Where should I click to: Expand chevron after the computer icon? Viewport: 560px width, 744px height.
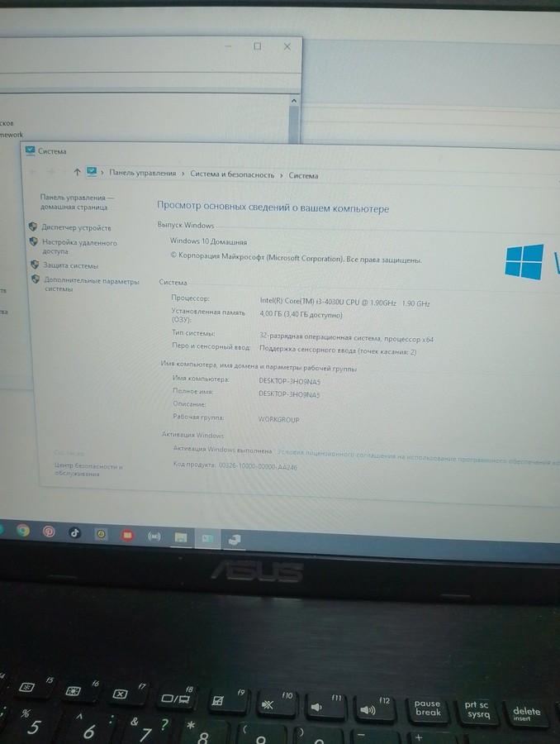102,172
